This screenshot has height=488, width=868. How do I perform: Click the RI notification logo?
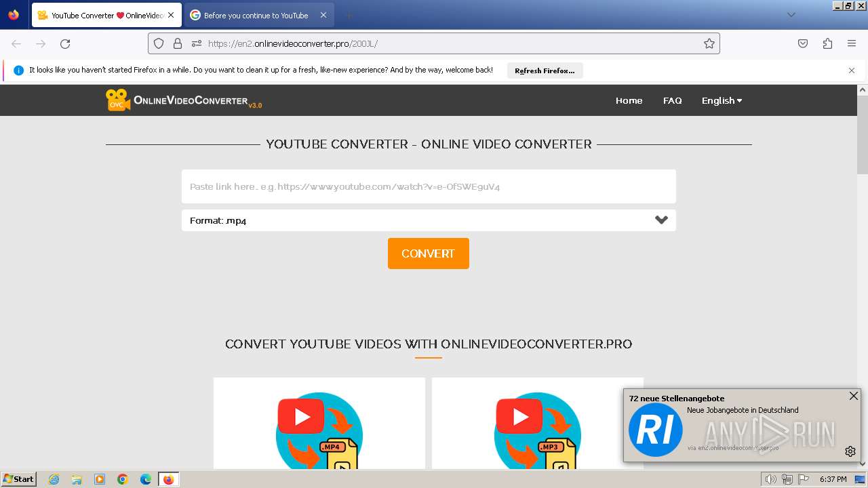(x=655, y=430)
